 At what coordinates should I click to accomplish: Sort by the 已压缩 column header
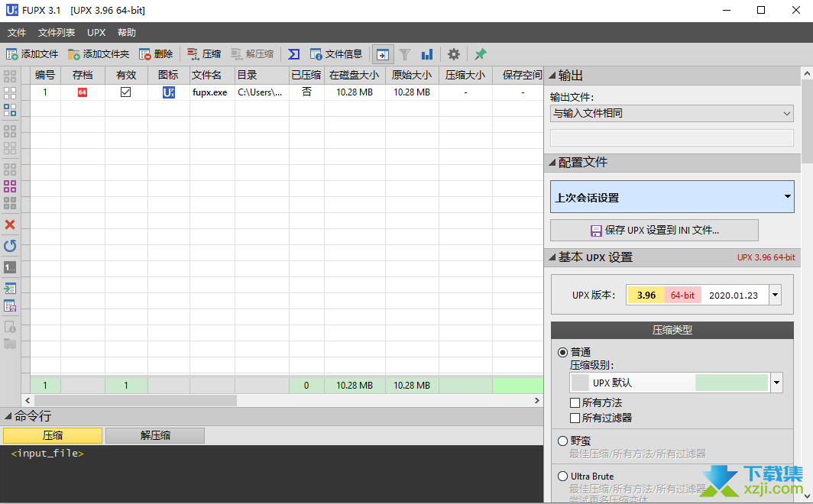tap(306, 75)
